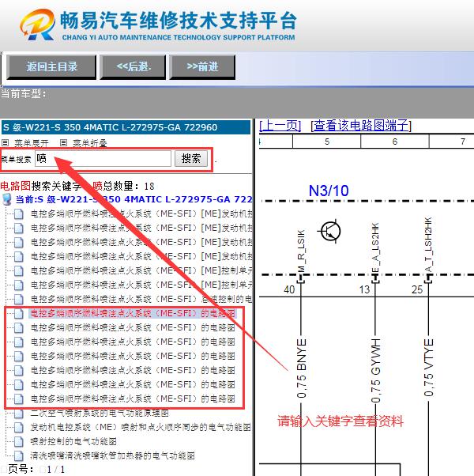
Task: Click the >>前进 forward button
Action: tap(202, 67)
